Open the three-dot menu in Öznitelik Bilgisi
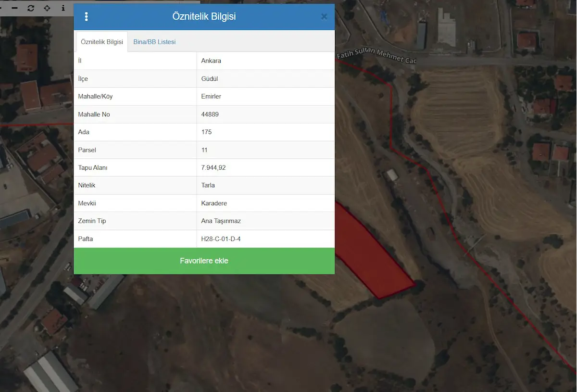The width and height of the screenshot is (577, 392). tap(87, 17)
